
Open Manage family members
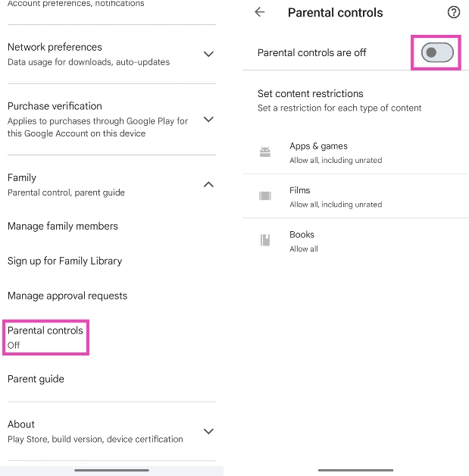click(x=63, y=226)
